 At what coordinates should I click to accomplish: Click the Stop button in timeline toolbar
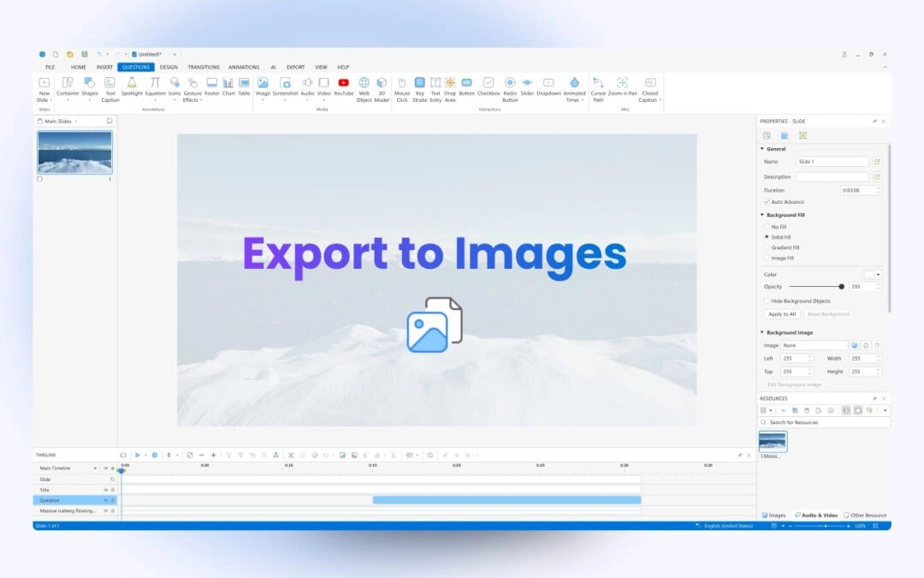[155, 456]
